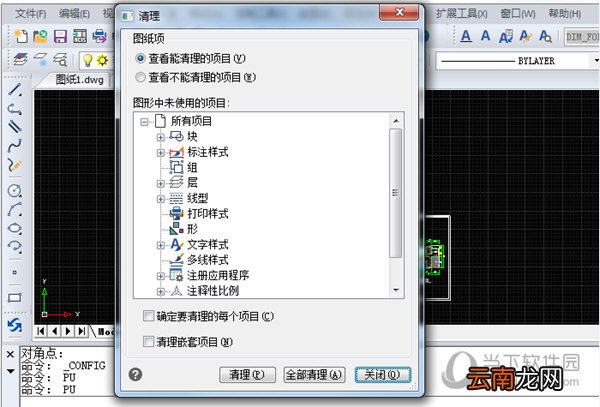
Task: Click the tree list scrollbar thumb
Action: pos(396,193)
